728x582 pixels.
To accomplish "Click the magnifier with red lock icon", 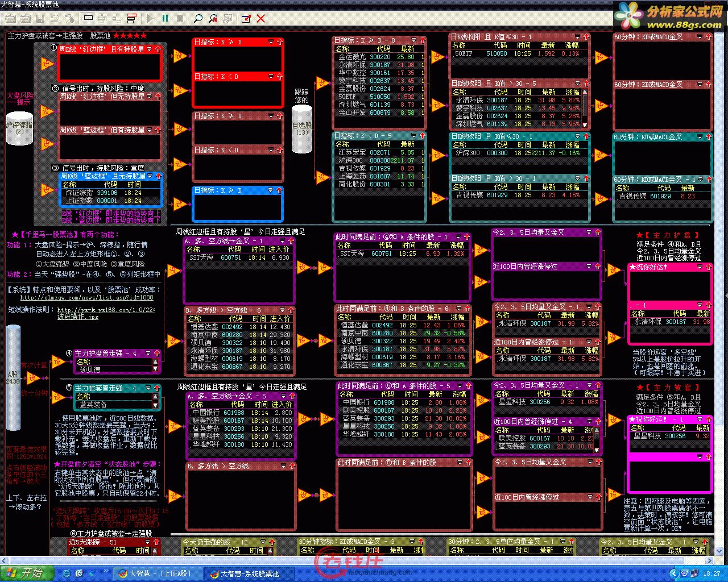I will click(x=213, y=19).
